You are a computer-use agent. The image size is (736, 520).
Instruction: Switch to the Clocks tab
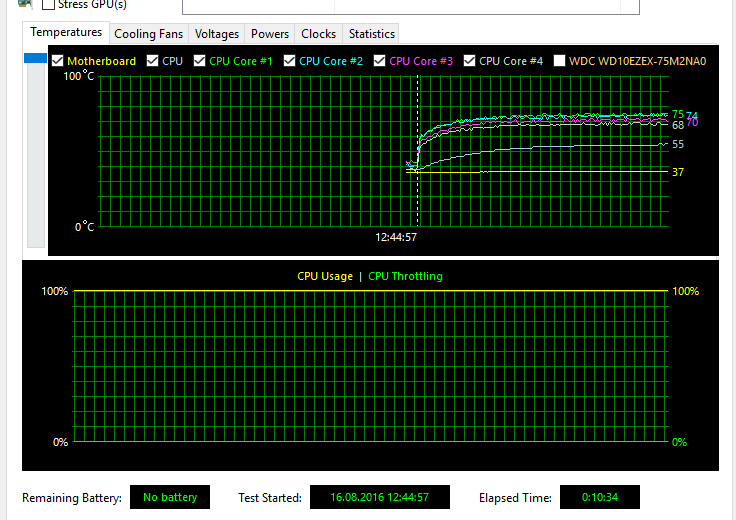(x=319, y=34)
